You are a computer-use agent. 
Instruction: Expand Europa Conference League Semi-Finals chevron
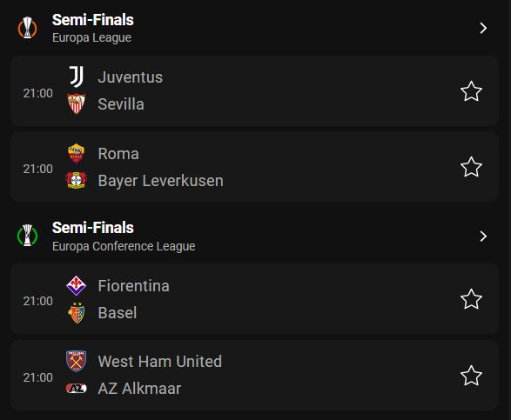pos(483,236)
